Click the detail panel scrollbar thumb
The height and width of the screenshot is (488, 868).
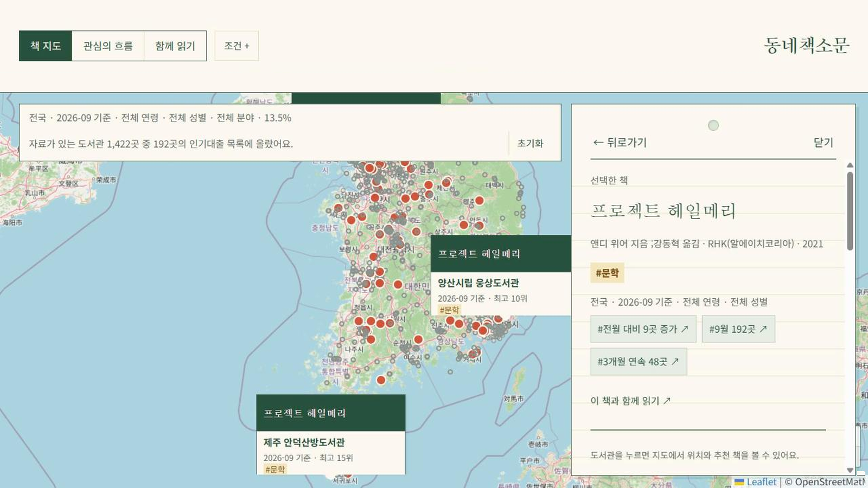tap(850, 211)
